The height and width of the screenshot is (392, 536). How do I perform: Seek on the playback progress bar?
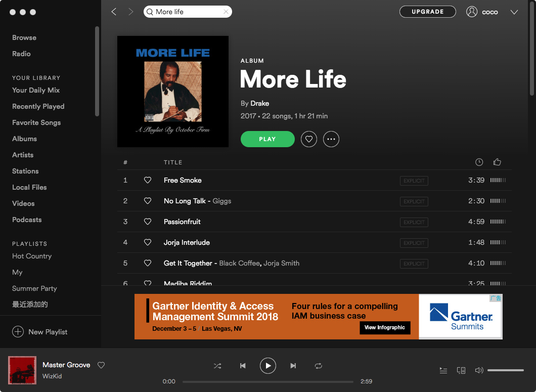coord(267,382)
